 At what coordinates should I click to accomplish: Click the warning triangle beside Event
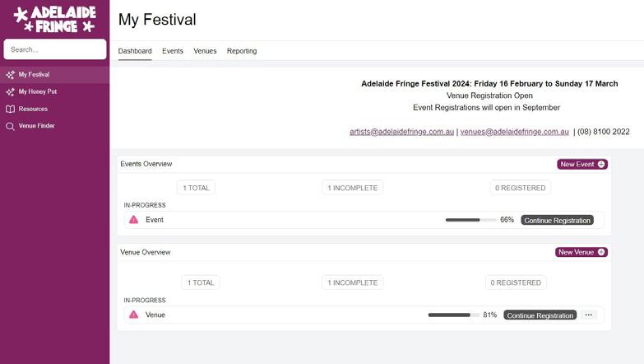pos(133,220)
